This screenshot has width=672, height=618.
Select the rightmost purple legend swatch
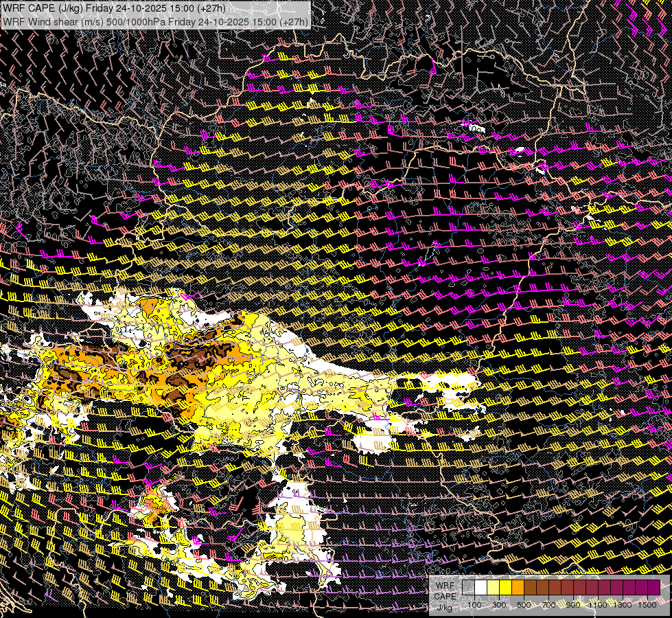pyautogui.click(x=654, y=588)
